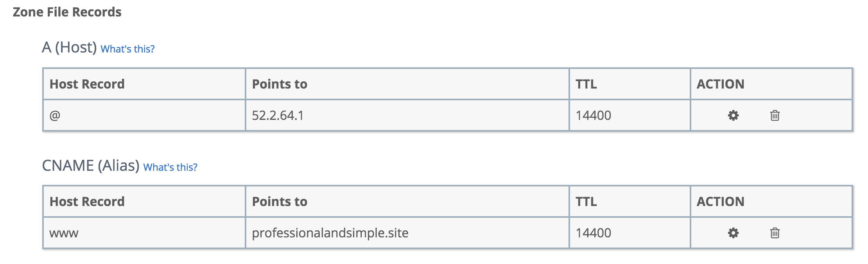Viewport: 868px width, 264px height.
Task: Click the CNAME record's 14400 TTL value
Action: pos(593,233)
